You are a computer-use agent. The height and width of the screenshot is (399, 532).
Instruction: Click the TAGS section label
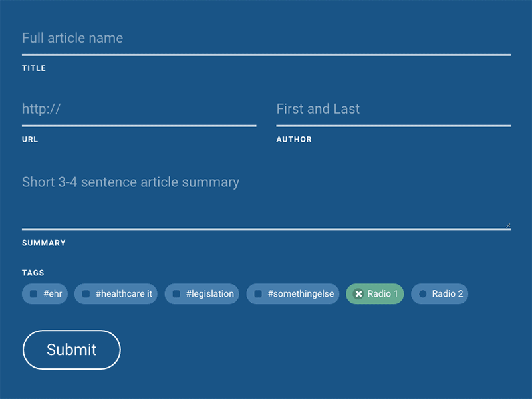coord(33,273)
